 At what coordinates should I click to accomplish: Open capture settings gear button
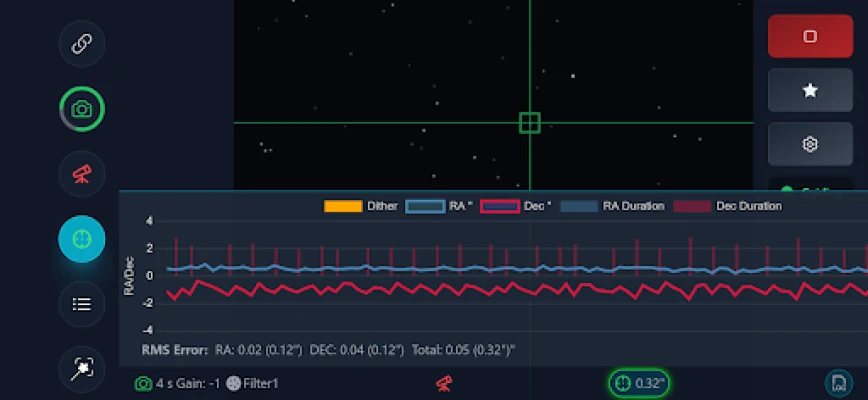[x=809, y=144]
